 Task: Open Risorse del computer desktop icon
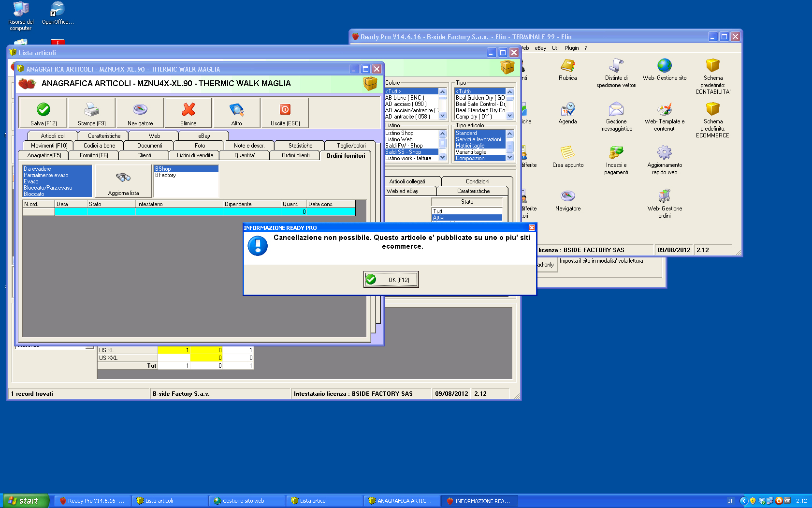(x=21, y=16)
